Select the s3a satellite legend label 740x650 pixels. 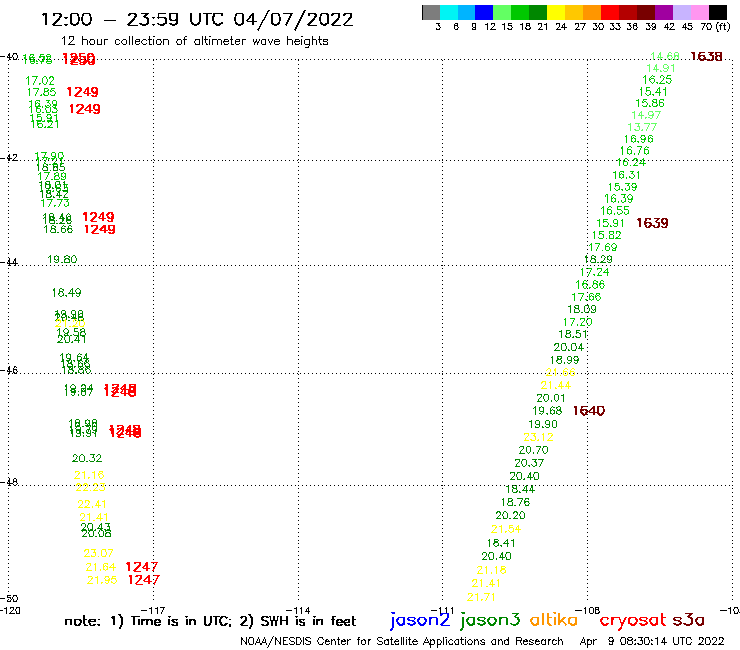[x=689, y=620]
